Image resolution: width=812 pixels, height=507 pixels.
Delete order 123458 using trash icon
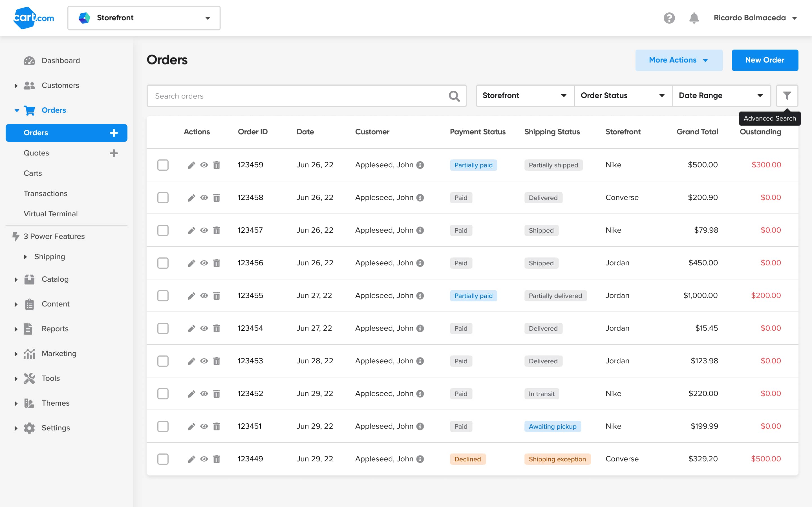[x=217, y=198]
